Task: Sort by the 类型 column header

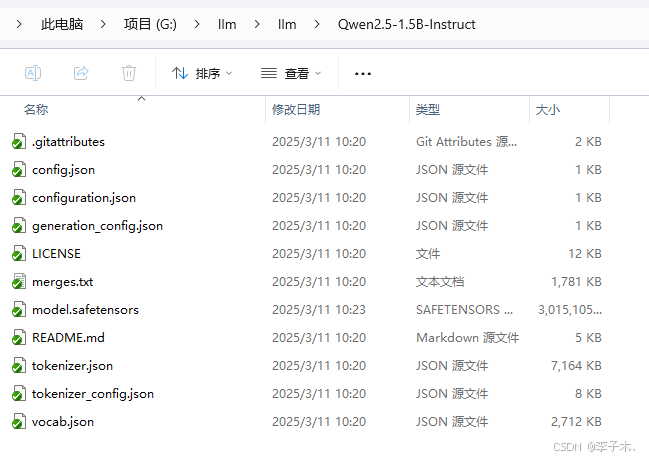Action: (x=428, y=110)
